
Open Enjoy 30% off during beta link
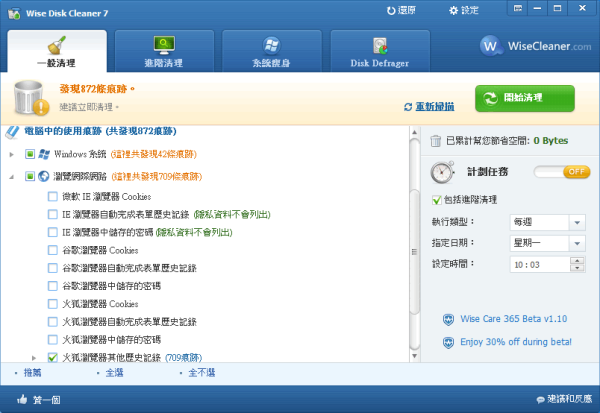516,342
